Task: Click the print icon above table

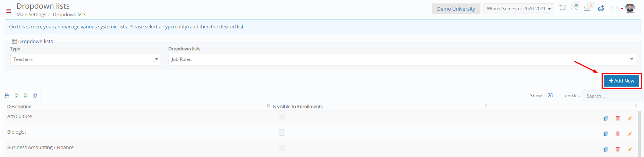Action: 7,96
